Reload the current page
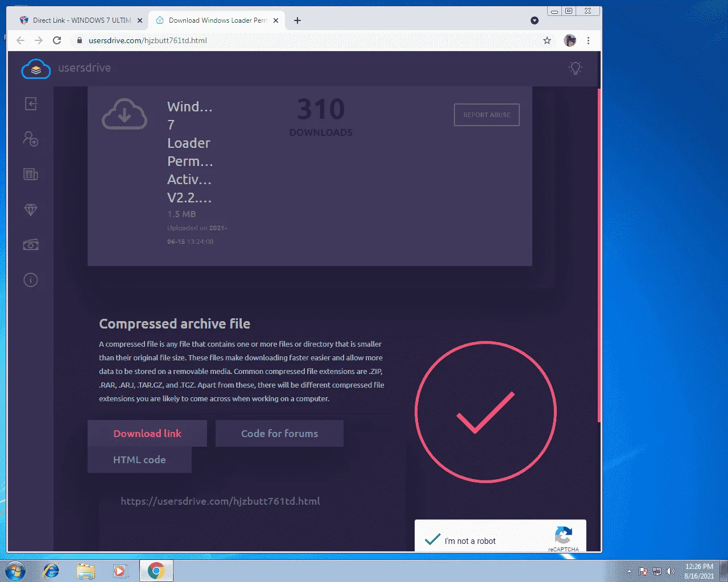The image size is (728, 582). (x=57, y=40)
